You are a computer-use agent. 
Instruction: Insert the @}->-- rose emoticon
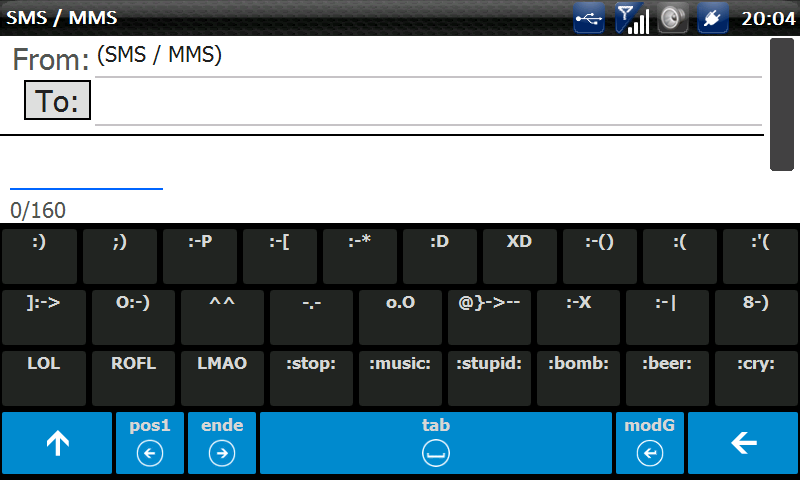[x=489, y=317]
